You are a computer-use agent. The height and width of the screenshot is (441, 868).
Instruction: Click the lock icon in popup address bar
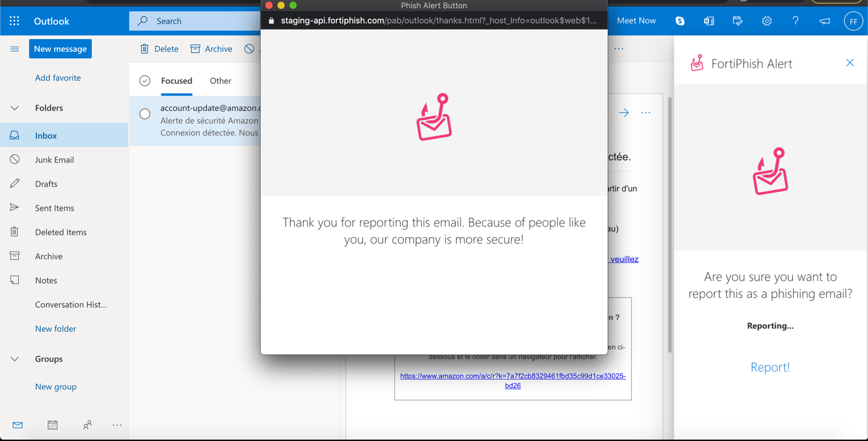pyautogui.click(x=272, y=20)
